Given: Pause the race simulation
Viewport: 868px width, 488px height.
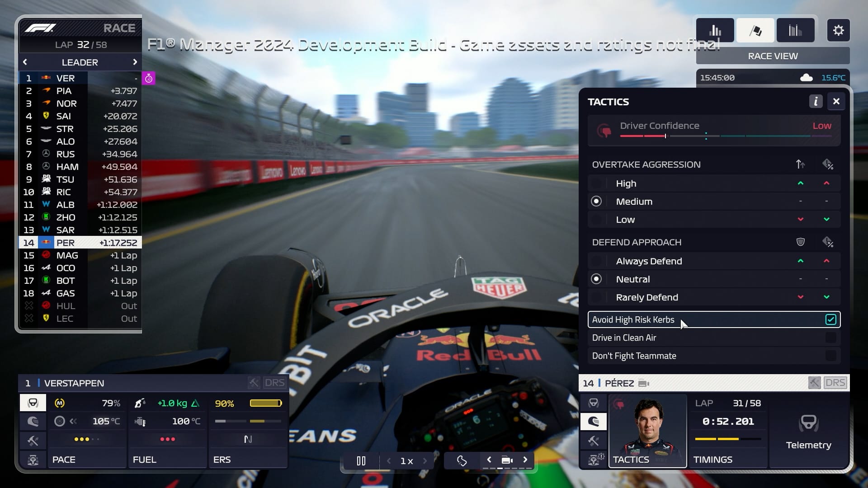Looking at the screenshot, I should pyautogui.click(x=361, y=460).
